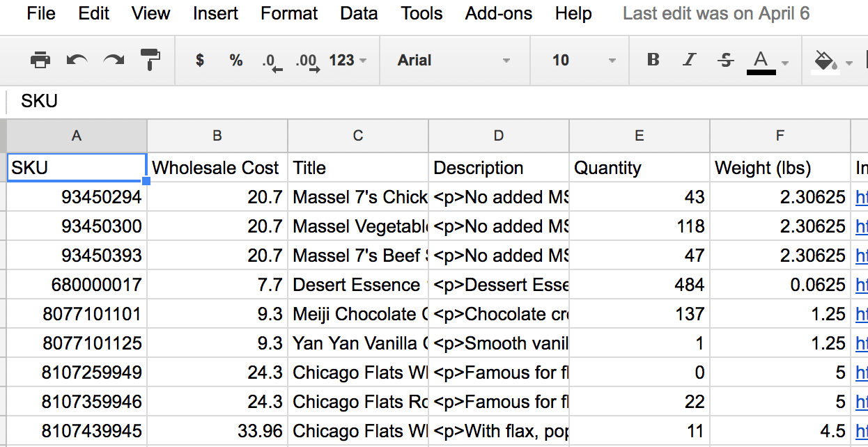Open the text color picker
Screen dimensions: 868x447
click(761, 61)
